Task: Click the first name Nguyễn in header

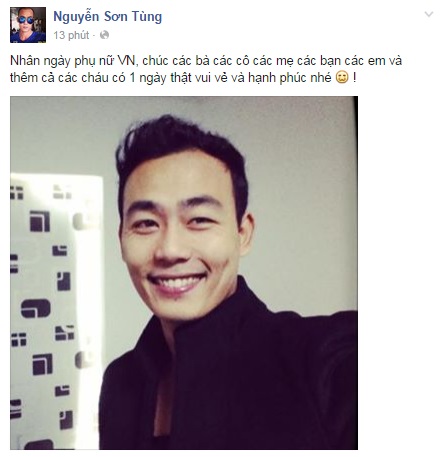Action: (x=76, y=17)
